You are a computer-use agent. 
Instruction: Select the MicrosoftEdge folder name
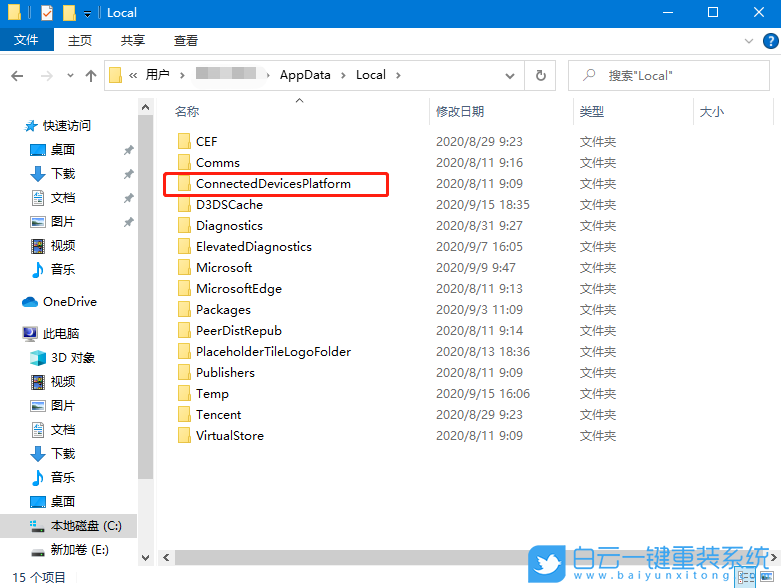pos(239,289)
